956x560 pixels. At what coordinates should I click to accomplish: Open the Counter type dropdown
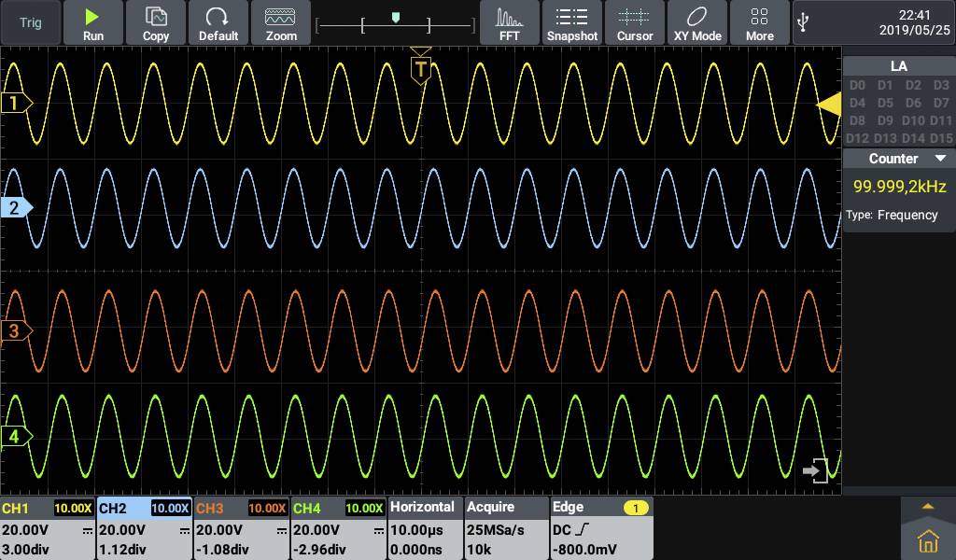(938, 159)
